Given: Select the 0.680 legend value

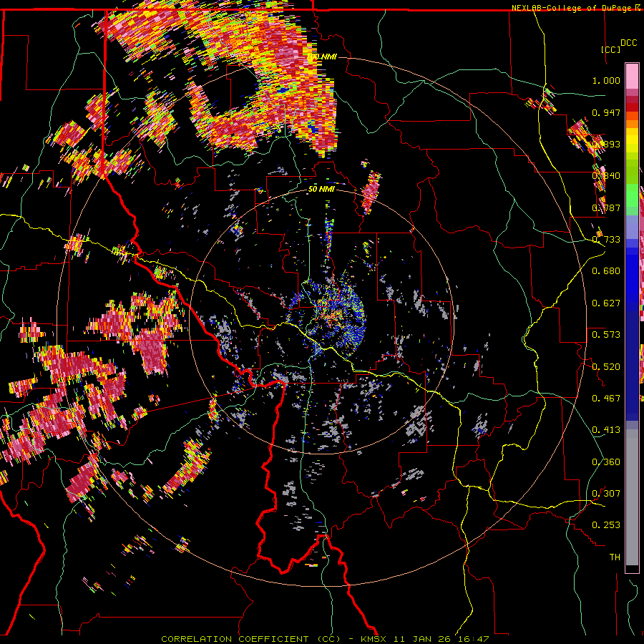Looking at the screenshot, I should click(606, 271).
